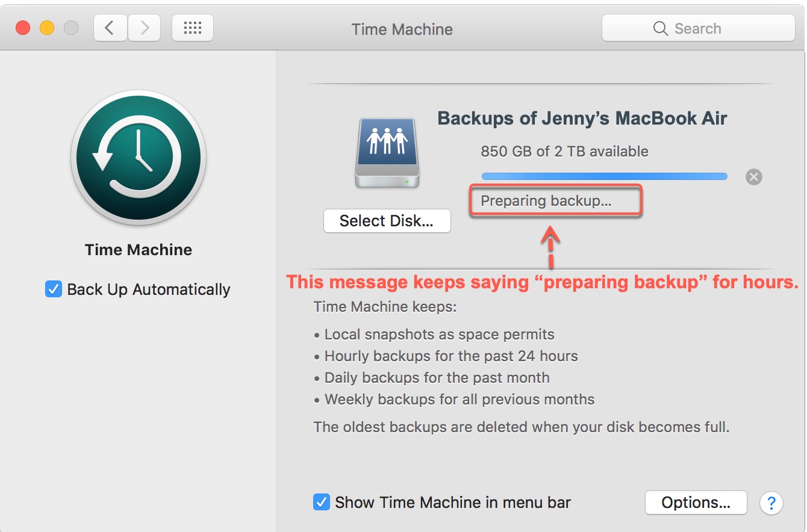Screen dimensions: 807x532
Task: Open the Options sheet
Action: tap(696, 502)
